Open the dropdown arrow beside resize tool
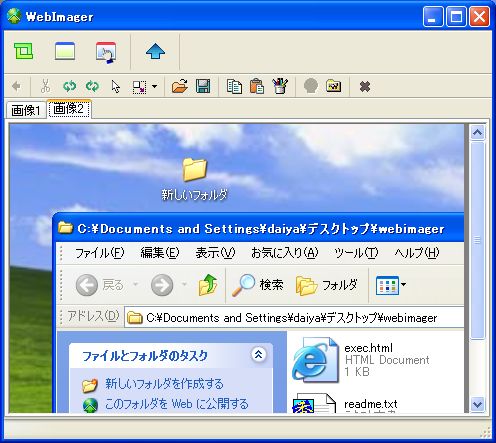Viewport: 496px width, 443px height. click(154, 87)
